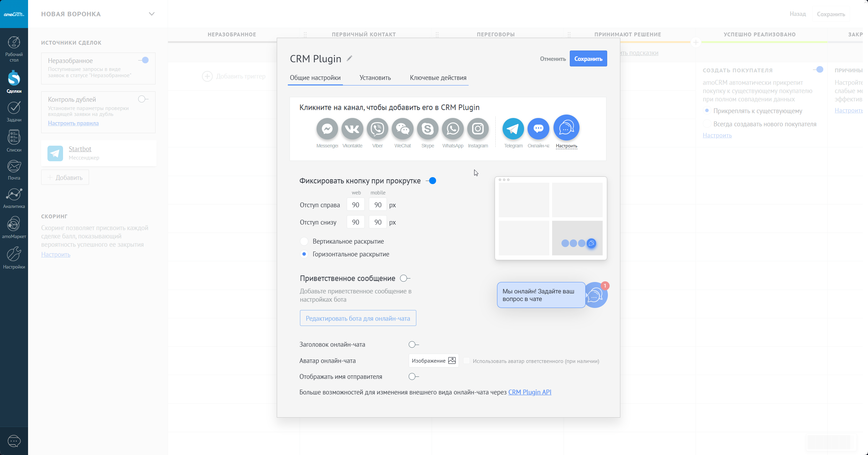Toggle Фиксировать кнопку при прокрутке switch
868x455 pixels.
[431, 181]
